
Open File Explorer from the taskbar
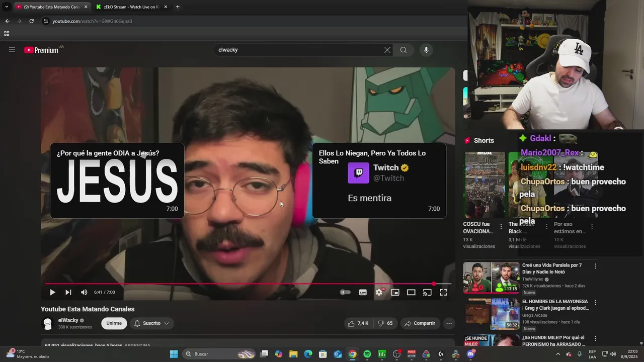[293, 354]
